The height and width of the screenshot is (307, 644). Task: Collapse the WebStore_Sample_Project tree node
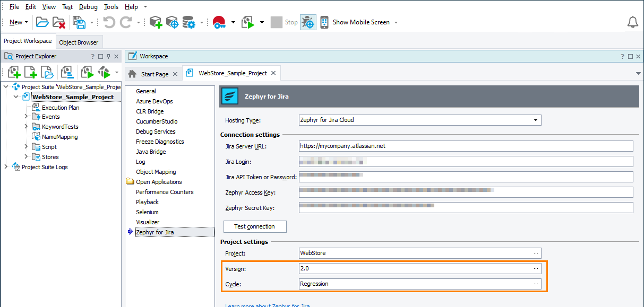click(x=17, y=97)
